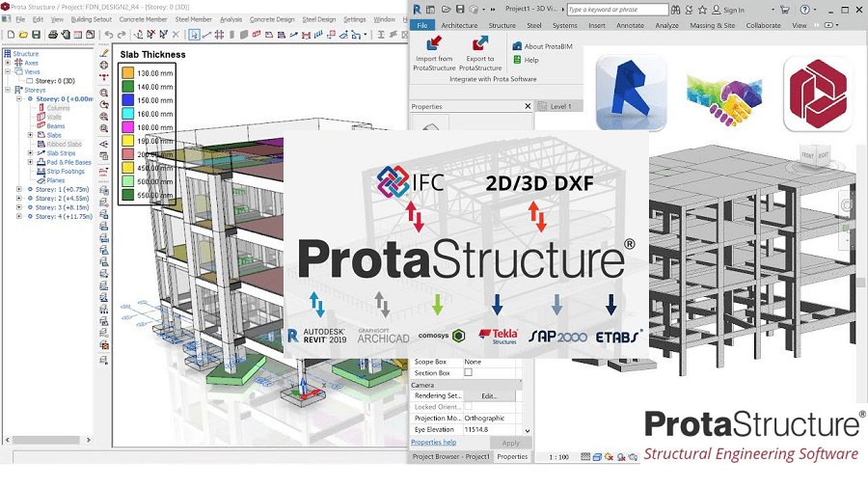The image size is (868, 488).
Task: Click the 150.00 mm blue color swatch
Action: point(128,99)
